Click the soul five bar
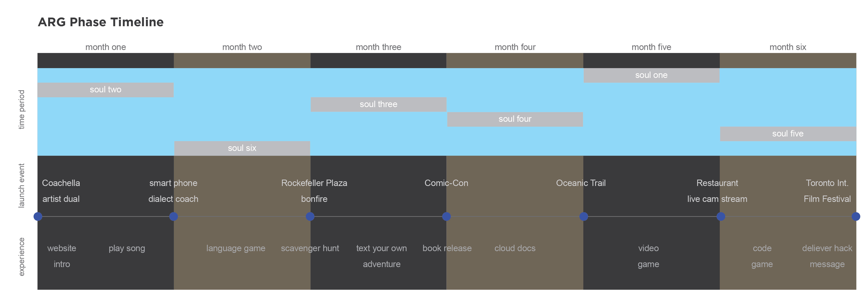The image size is (868, 308). coord(788,134)
